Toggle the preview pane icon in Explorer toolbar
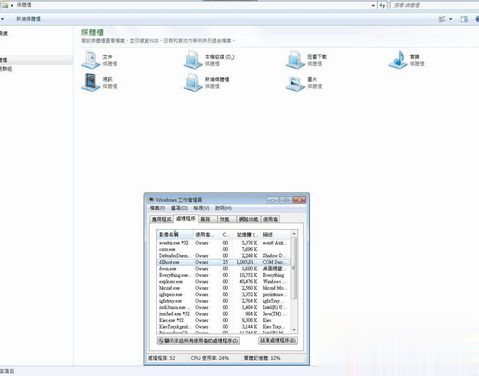 pyautogui.click(x=464, y=19)
